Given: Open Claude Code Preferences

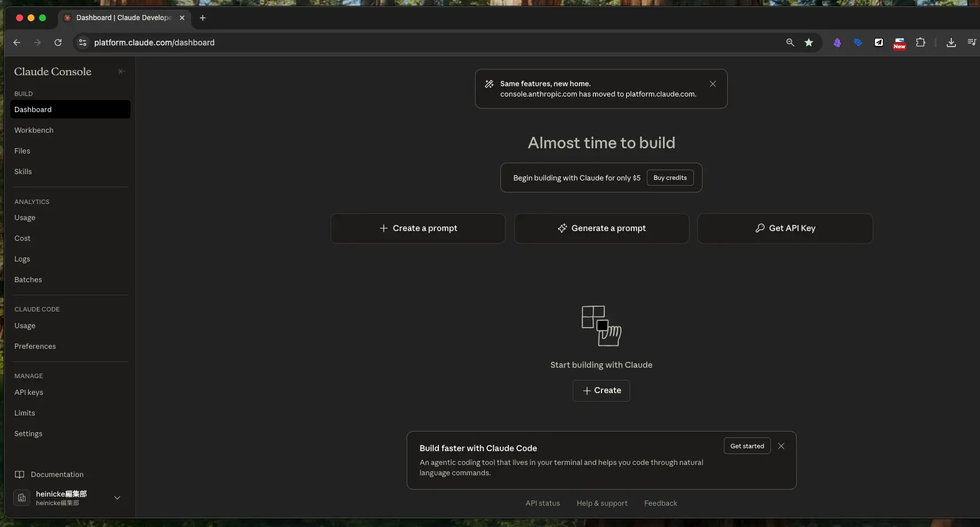Looking at the screenshot, I should coord(35,347).
